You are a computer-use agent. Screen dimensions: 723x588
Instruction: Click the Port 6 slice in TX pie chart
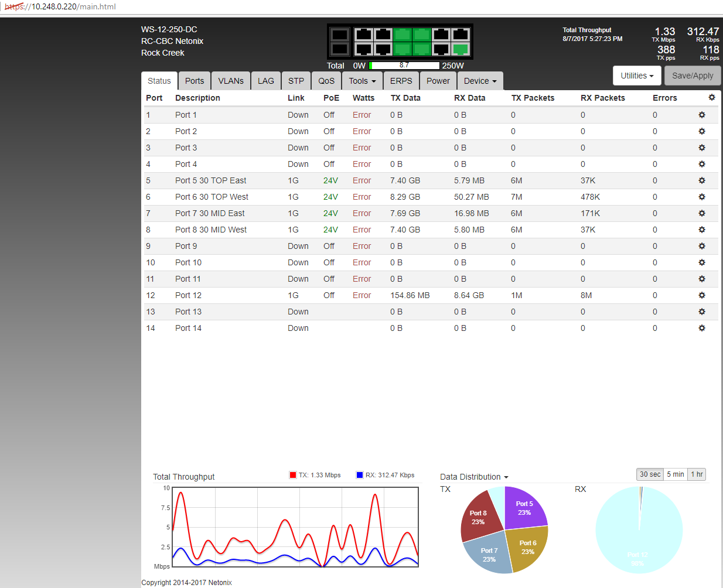point(527,548)
